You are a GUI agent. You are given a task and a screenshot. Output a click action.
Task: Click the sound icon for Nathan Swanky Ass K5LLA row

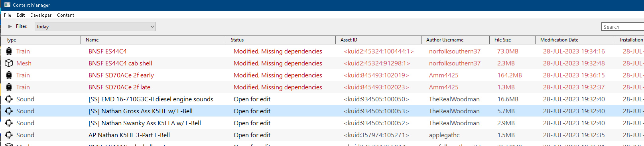pos(9,123)
